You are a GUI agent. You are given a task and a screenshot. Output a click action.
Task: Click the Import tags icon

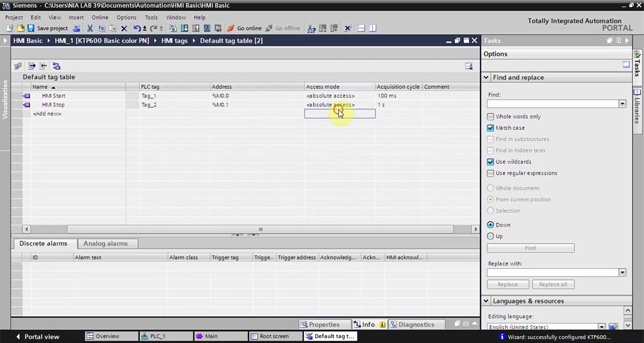pos(43,66)
